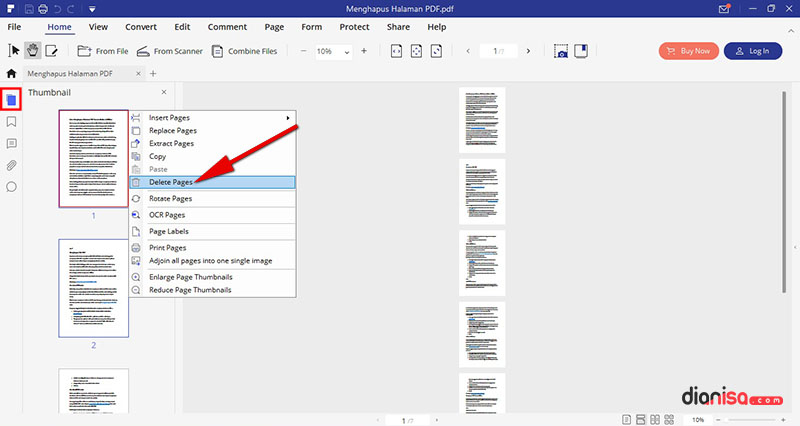Click the screenshot capture icon in toolbar
Screen dimensions: 800x426
[561, 51]
